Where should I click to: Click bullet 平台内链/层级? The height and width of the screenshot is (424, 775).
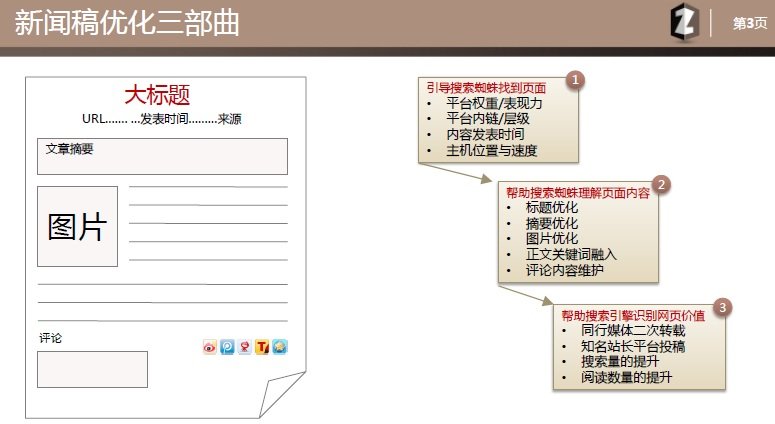[488, 119]
